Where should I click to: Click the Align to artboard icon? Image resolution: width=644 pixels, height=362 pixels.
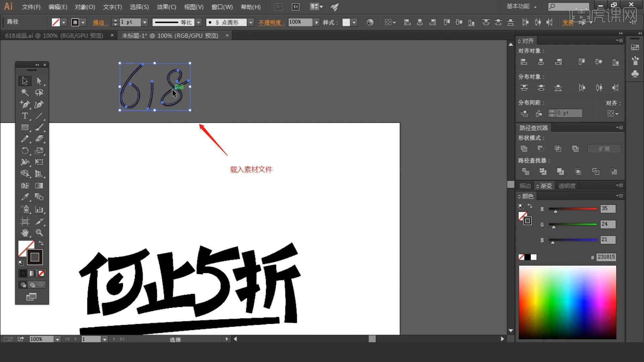(x=612, y=113)
